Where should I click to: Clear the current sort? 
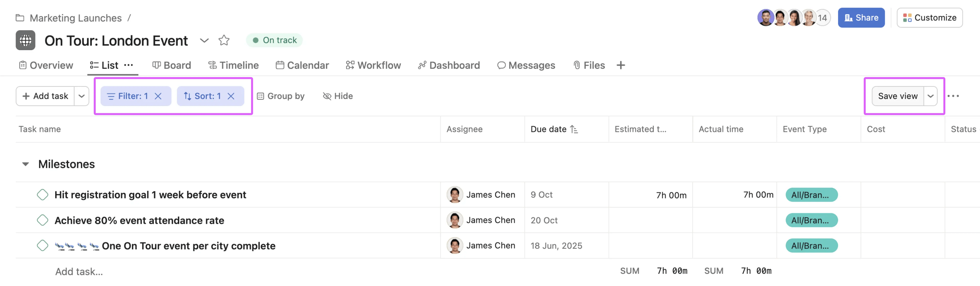click(231, 96)
